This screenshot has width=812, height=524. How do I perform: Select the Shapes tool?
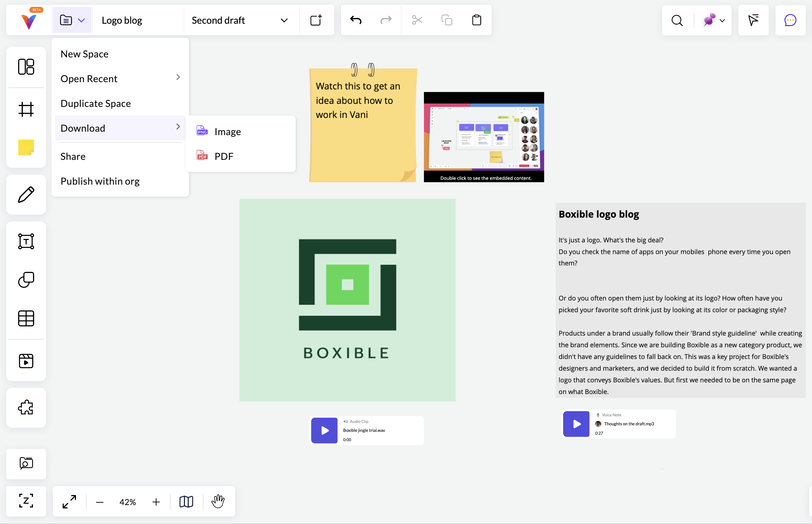click(x=26, y=280)
